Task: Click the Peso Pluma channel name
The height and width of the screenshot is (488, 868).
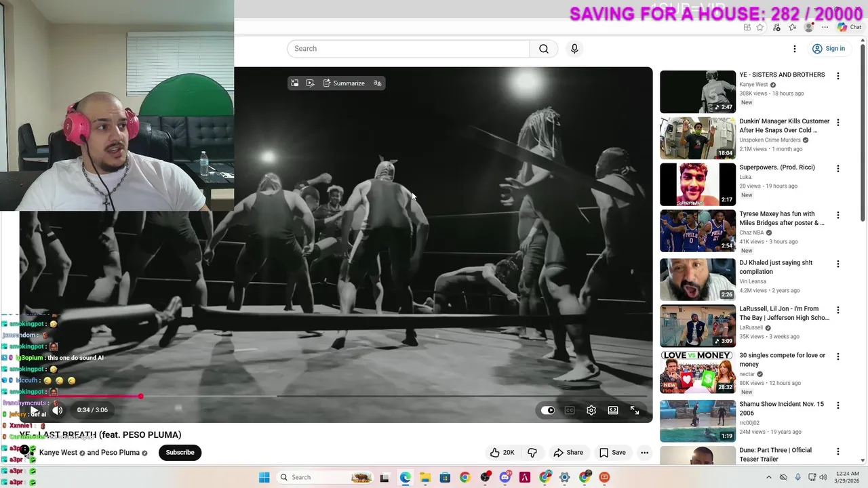Action: [x=120, y=453]
